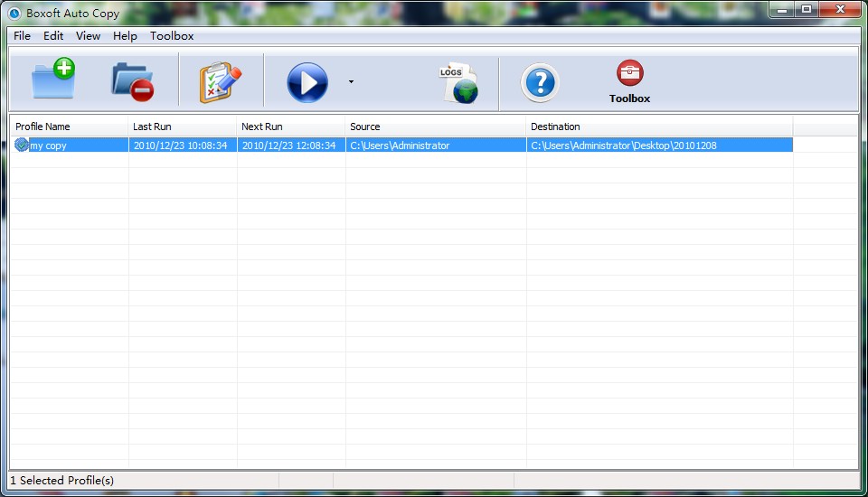868x497 pixels.
Task: Open the Help menu
Action: click(x=125, y=36)
